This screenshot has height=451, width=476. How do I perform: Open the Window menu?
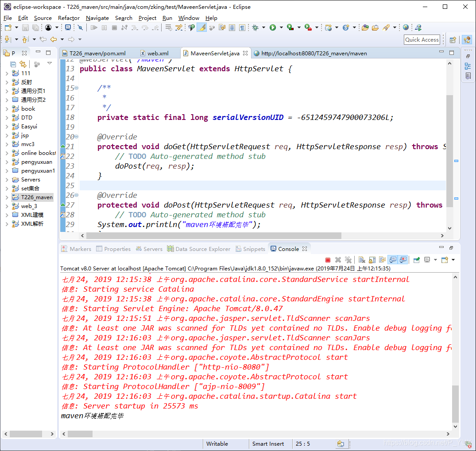point(189,18)
